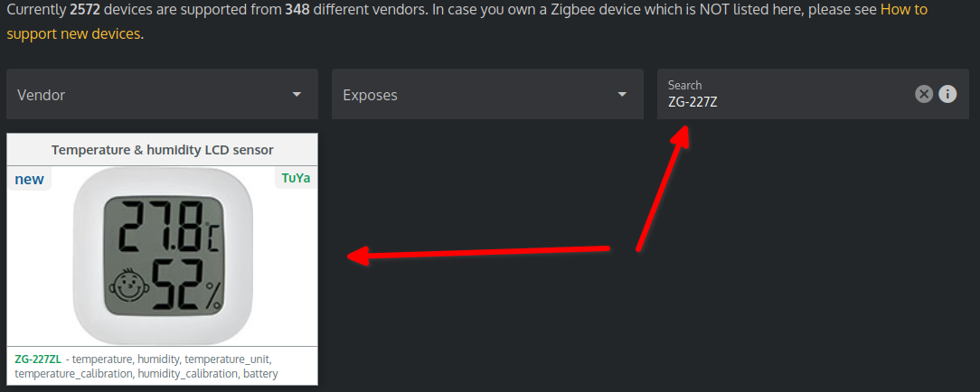Screen dimensions: 980x392
Task: Click the Temperature & humidity LCD sensor title
Action: point(163,151)
